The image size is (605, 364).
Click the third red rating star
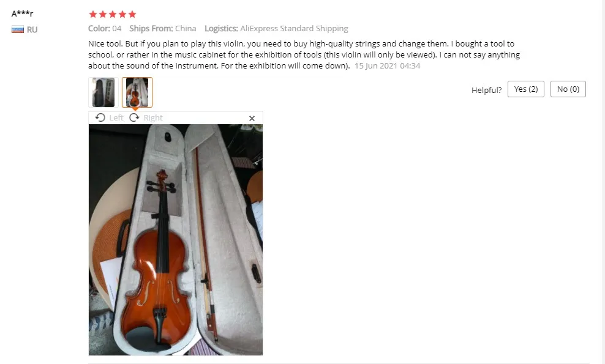pos(113,14)
